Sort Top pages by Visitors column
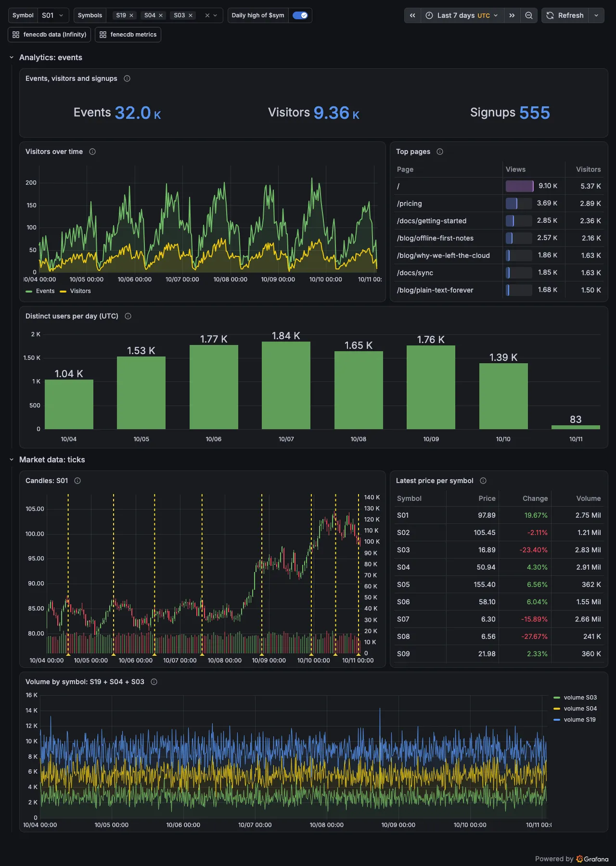The width and height of the screenshot is (616, 866). pyautogui.click(x=588, y=169)
